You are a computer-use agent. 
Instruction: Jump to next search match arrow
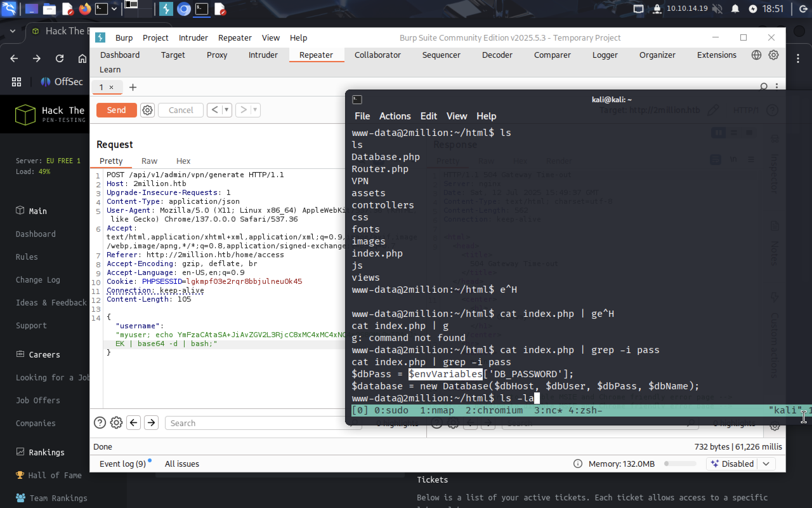(151, 423)
